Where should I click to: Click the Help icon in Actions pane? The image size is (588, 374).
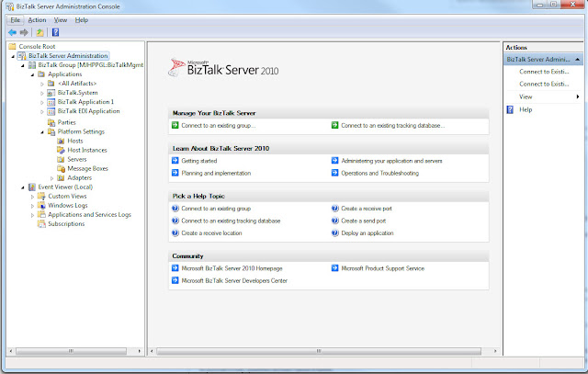pyautogui.click(x=510, y=110)
